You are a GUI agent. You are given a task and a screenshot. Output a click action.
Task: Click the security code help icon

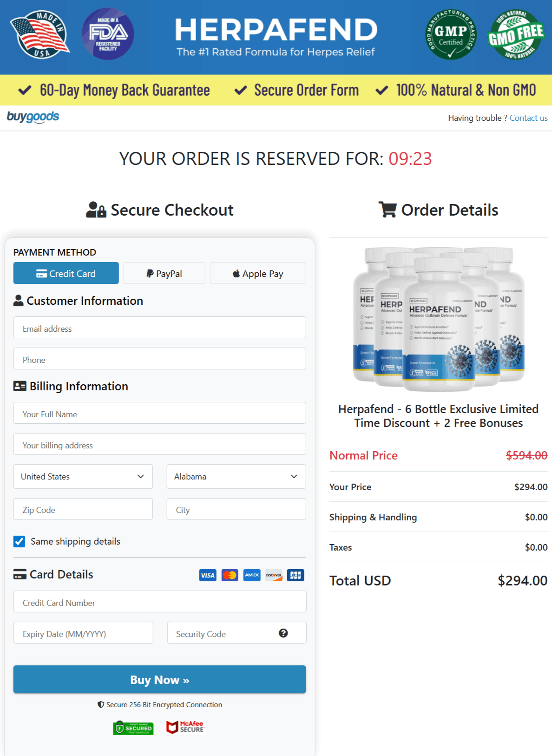click(283, 633)
